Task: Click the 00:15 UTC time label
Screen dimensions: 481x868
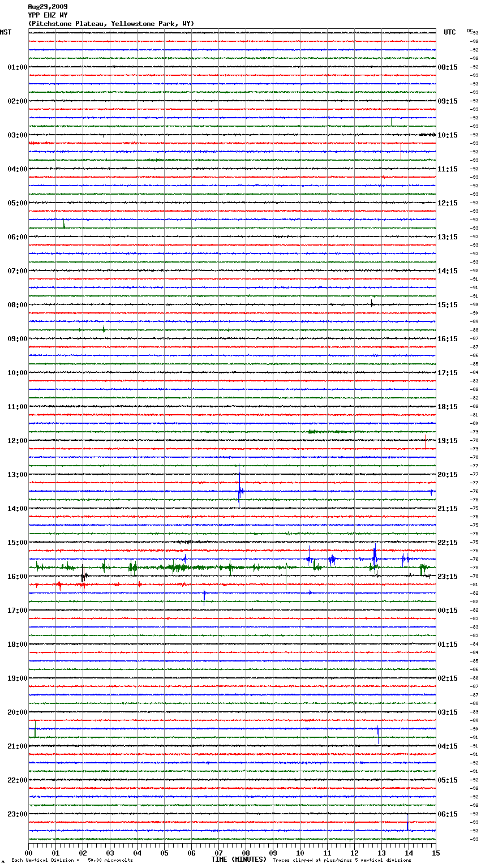Action: 448,611
